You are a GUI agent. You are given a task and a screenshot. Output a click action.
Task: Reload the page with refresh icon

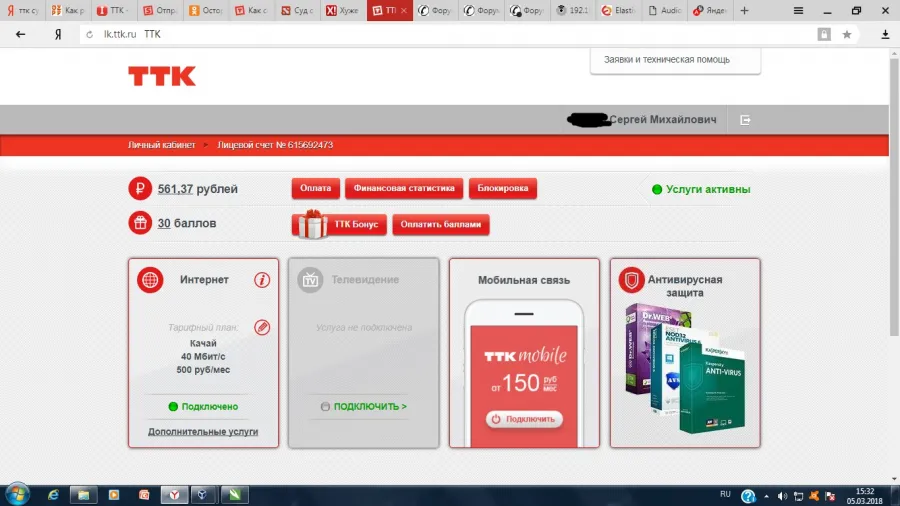pos(90,34)
